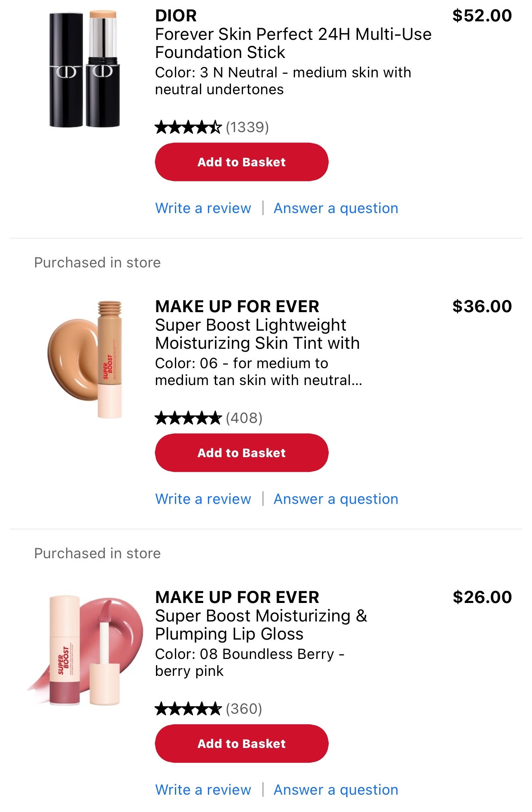
Task: Write a review for the Lip Gloss
Action: tap(203, 789)
